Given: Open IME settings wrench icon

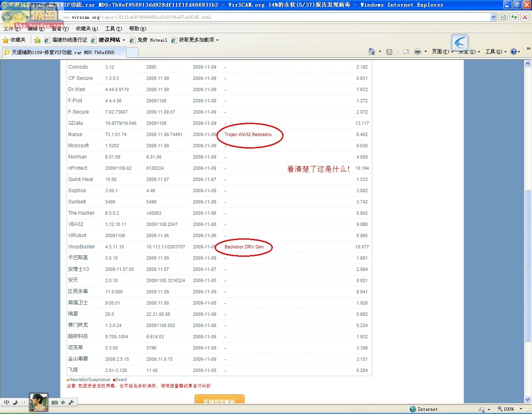Looking at the screenshot, I should coord(71,402).
